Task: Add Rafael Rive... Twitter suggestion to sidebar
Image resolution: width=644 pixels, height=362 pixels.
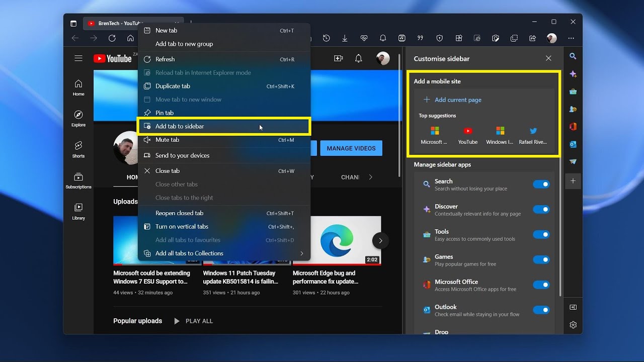Action: [533, 135]
